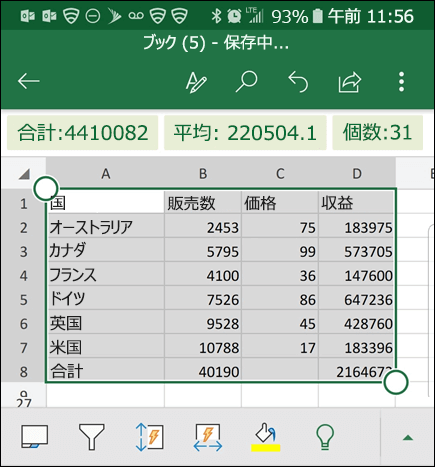Expand the bottom ribbon with up arrow
The height and width of the screenshot is (467, 435).
[408, 438]
